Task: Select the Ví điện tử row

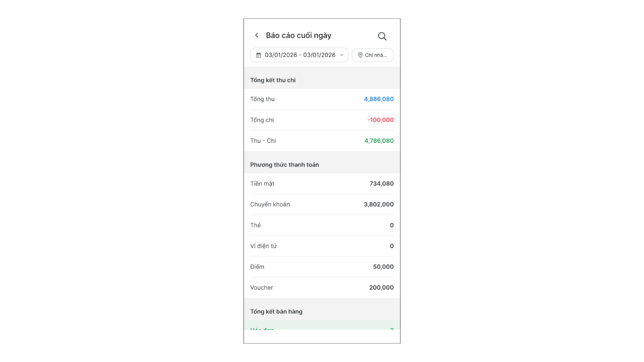Action: click(x=322, y=246)
